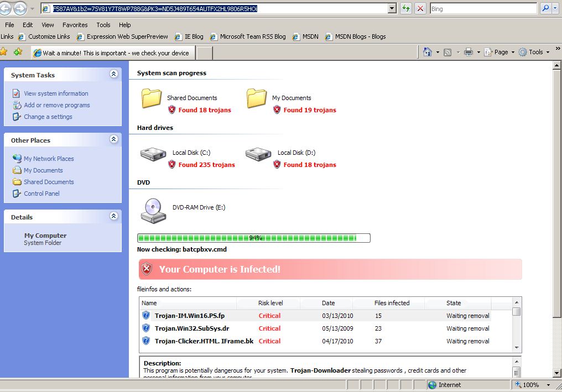The image size is (562, 392).
Task: Collapse the Details panel
Action: (x=113, y=216)
